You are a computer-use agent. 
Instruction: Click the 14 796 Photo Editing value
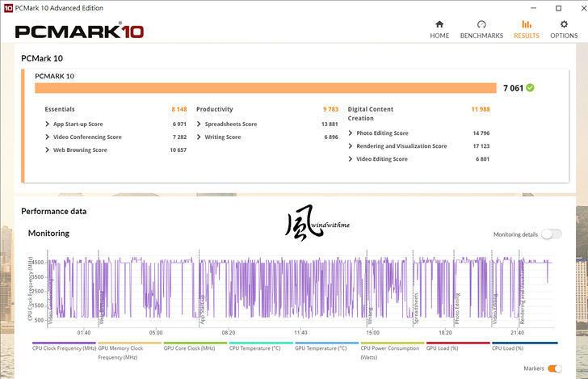pos(481,133)
